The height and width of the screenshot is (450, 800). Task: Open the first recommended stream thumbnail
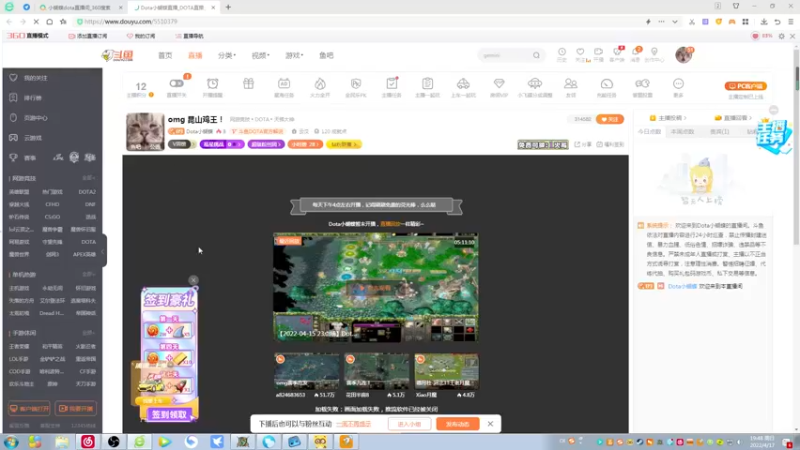point(306,371)
